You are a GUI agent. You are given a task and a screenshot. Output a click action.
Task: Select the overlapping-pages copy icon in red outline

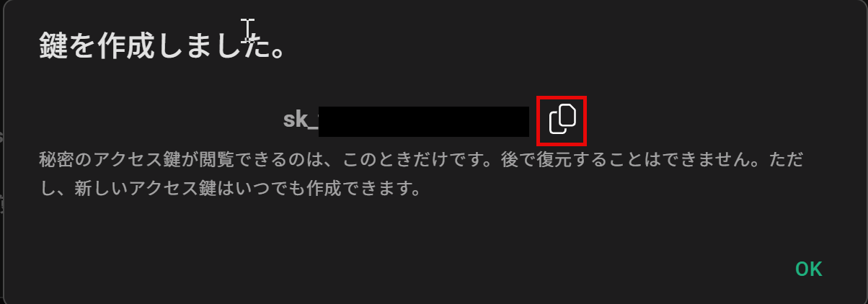coord(562,119)
